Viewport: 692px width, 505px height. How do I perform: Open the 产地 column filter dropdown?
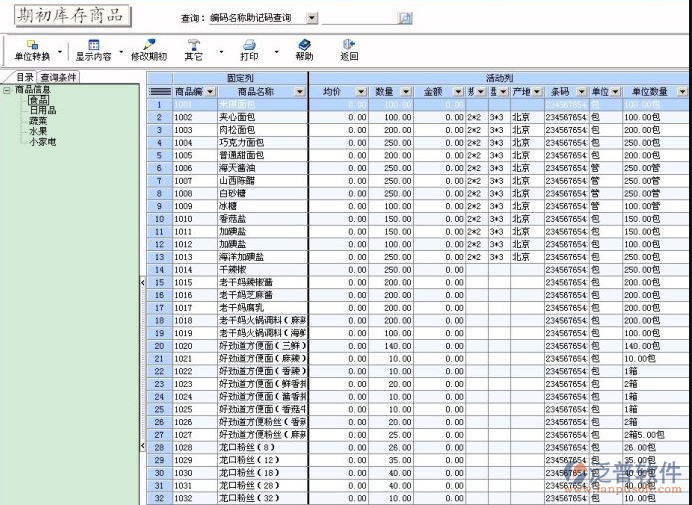pyautogui.click(x=536, y=92)
